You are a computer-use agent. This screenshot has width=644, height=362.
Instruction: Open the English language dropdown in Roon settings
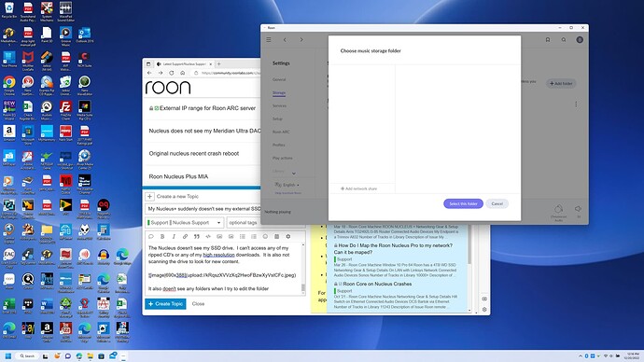[287, 185]
